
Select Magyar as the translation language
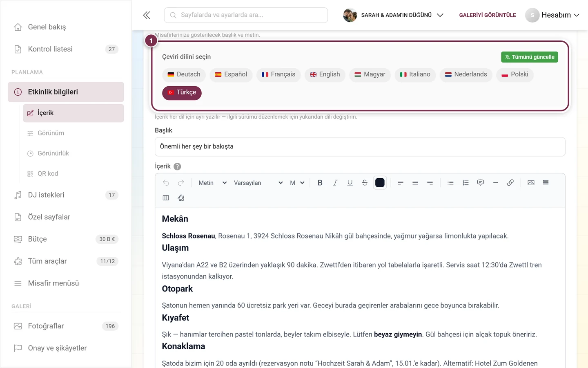pyautogui.click(x=370, y=74)
